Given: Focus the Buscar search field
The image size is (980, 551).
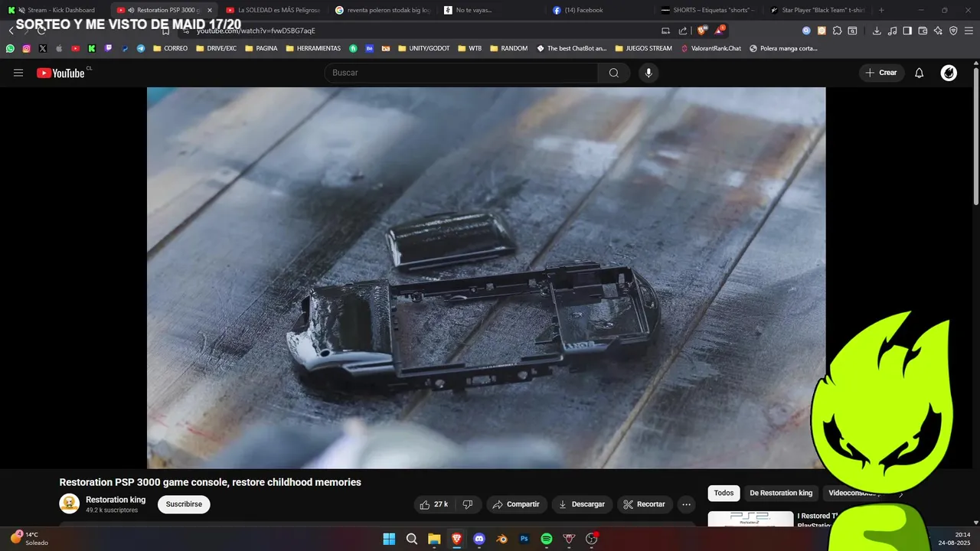Looking at the screenshot, I should (461, 73).
